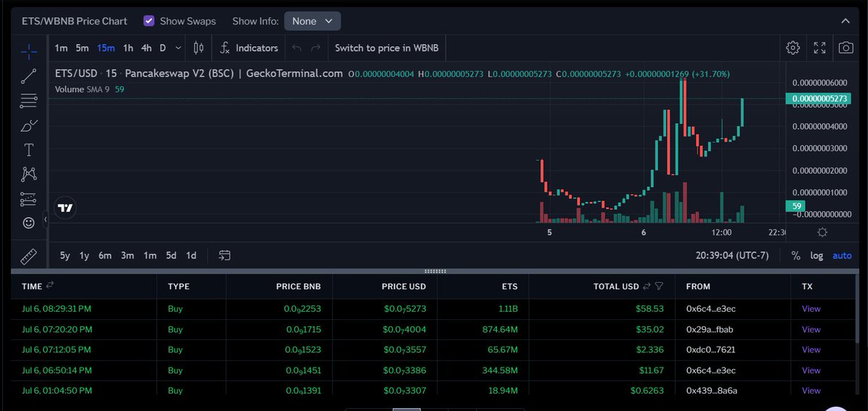Toggle auto scale mode
Screen dimensions: 868x411
[x=842, y=255]
